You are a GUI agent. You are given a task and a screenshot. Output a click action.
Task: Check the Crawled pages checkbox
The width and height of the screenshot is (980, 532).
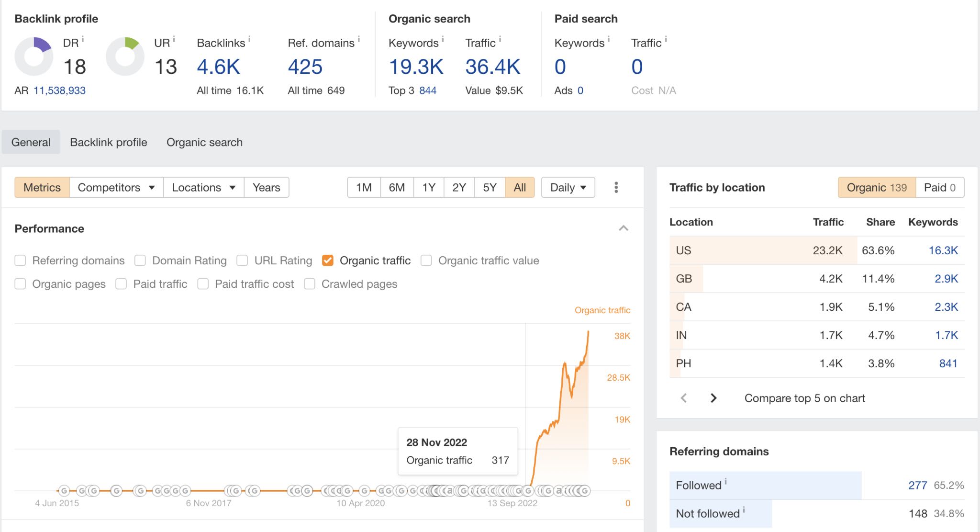coord(310,284)
